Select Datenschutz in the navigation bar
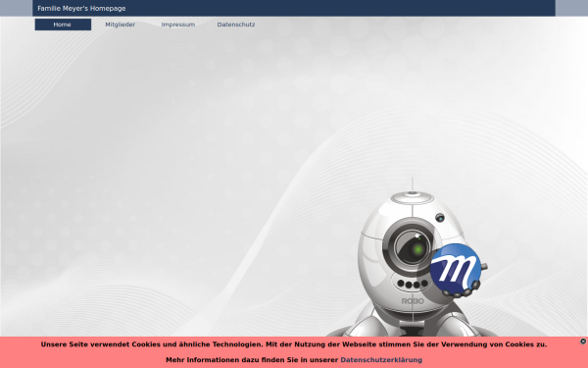The image size is (588, 368). click(x=236, y=25)
